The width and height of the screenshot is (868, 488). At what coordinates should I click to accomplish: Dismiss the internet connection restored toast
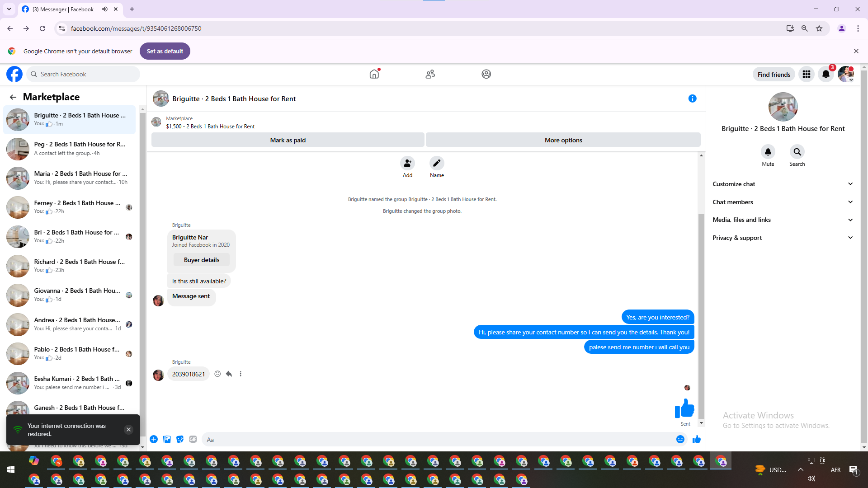pyautogui.click(x=129, y=430)
